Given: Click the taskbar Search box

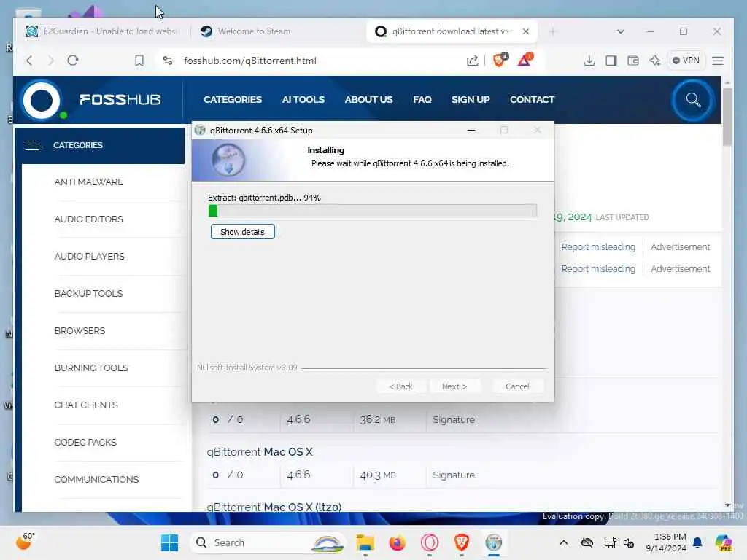Looking at the screenshot, I should pos(267,542).
